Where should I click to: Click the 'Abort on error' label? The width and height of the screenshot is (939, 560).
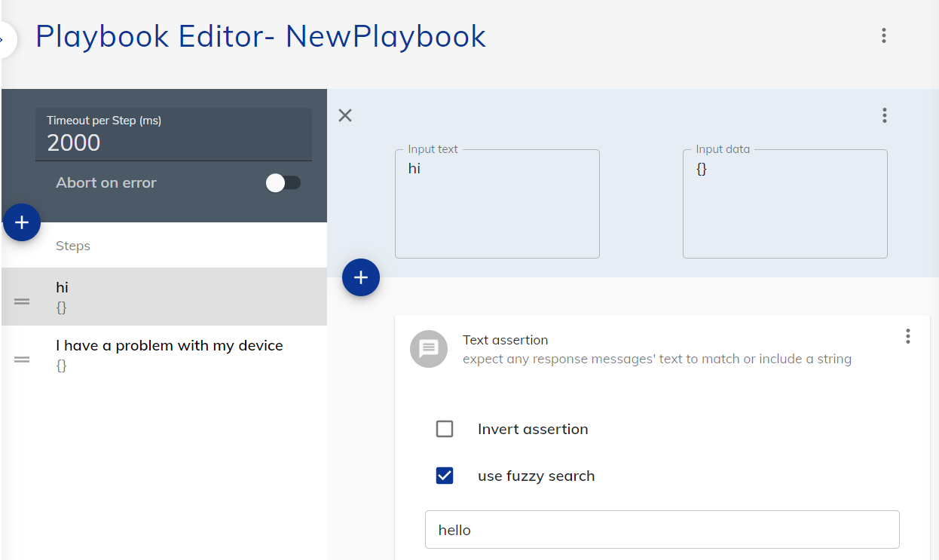click(x=106, y=182)
